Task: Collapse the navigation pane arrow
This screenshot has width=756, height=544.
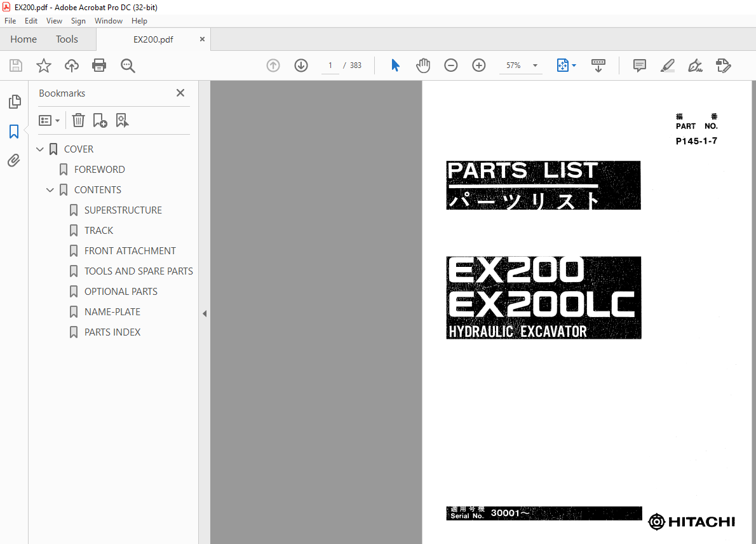Action: tap(205, 313)
